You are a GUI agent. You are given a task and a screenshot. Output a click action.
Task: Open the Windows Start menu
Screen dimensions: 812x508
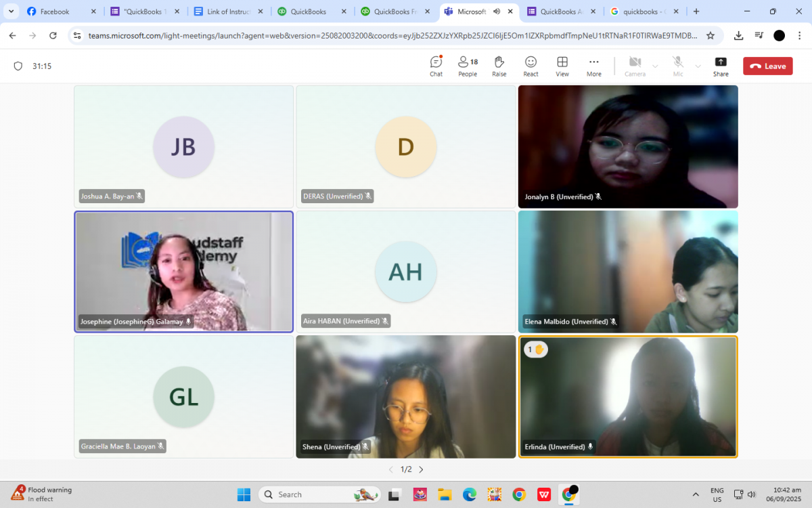point(244,494)
